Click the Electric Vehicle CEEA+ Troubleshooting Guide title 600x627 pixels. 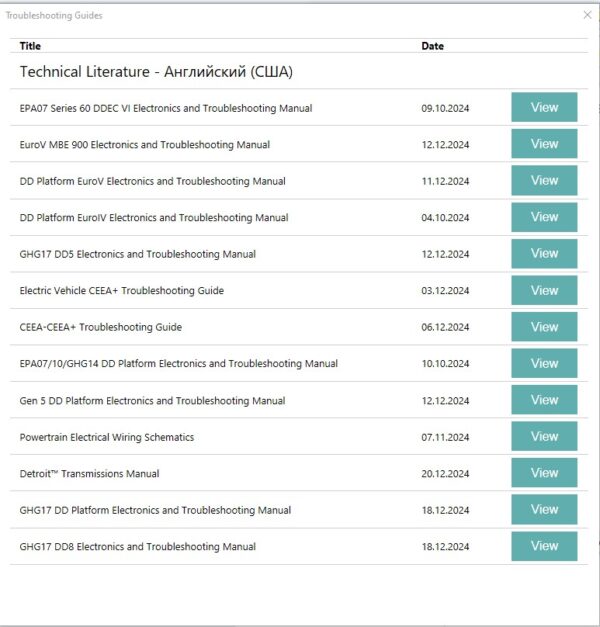(121, 291)
